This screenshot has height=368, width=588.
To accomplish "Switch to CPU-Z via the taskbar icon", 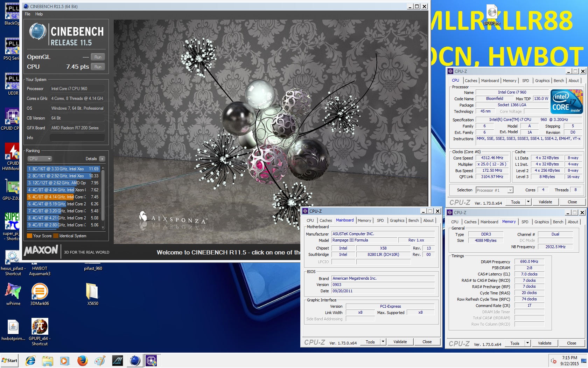I will pos(151,360).
